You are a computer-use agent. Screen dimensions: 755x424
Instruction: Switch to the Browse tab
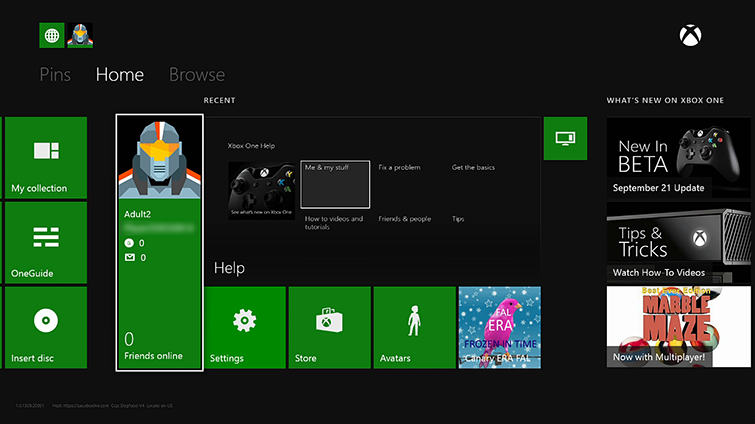[197, 75]
